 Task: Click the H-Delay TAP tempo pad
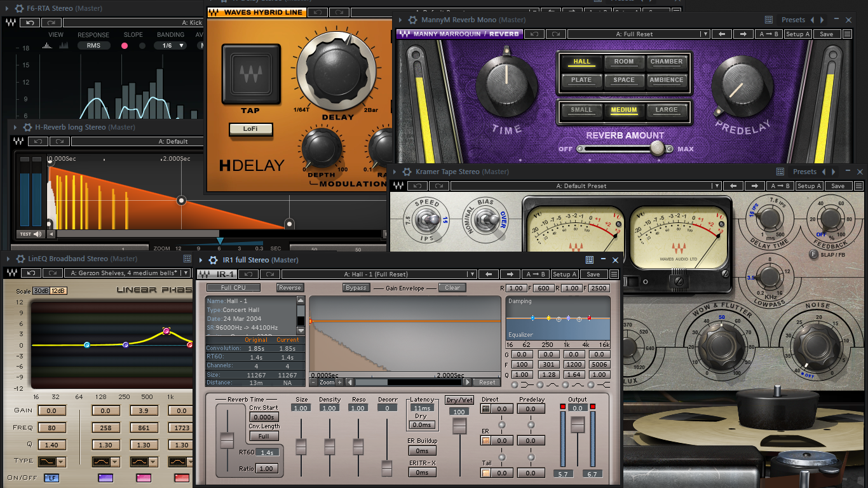pyautogui.click(x=250, y=74)
